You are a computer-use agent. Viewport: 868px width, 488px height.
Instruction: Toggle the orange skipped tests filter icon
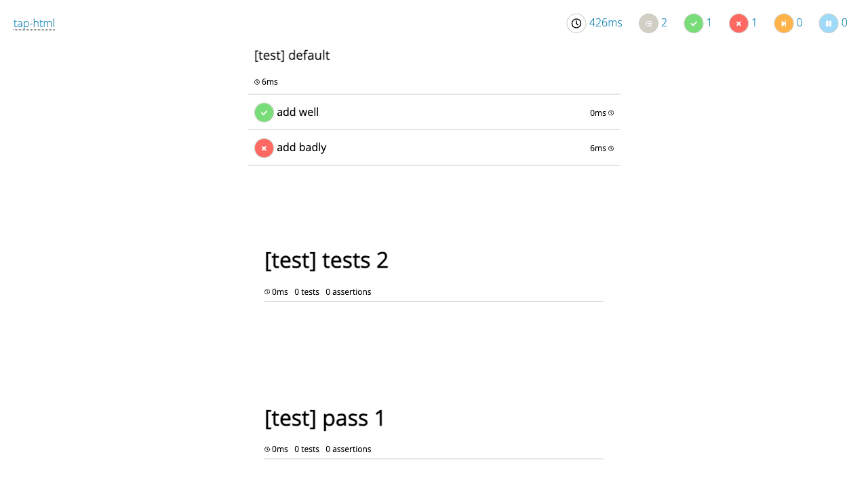pyautogui.click(x=783, y=24)
